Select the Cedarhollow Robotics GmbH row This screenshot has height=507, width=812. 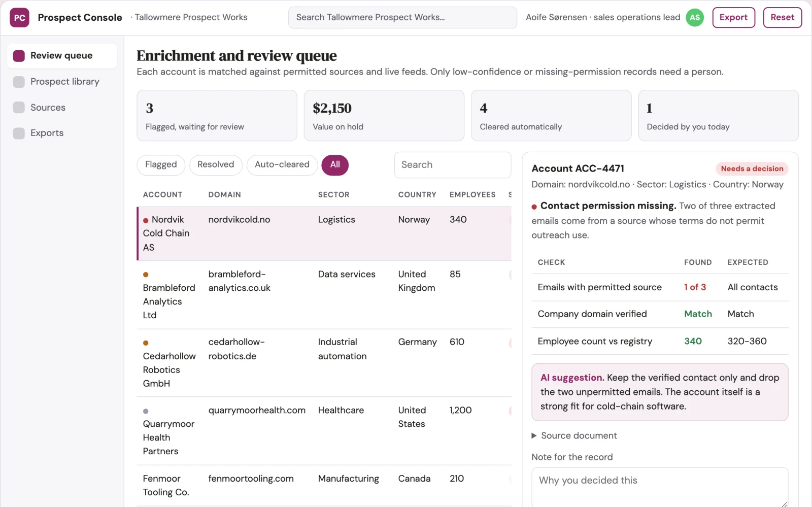click(x=324, y=363)
